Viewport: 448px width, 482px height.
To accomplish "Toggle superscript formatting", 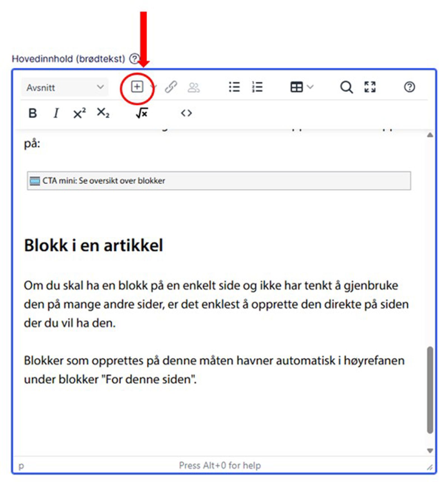I will (x=80, y=113).
